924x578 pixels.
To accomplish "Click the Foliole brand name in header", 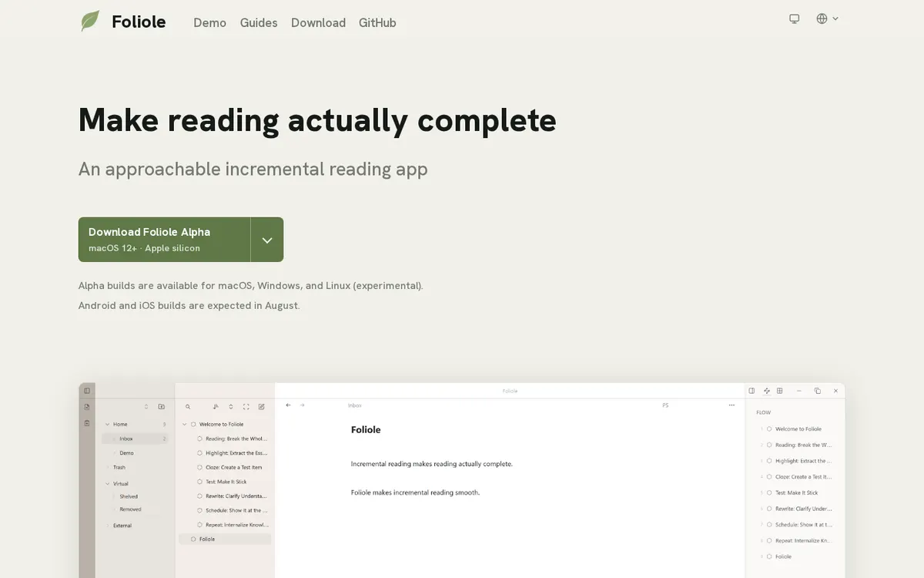I will pos(139,22).
